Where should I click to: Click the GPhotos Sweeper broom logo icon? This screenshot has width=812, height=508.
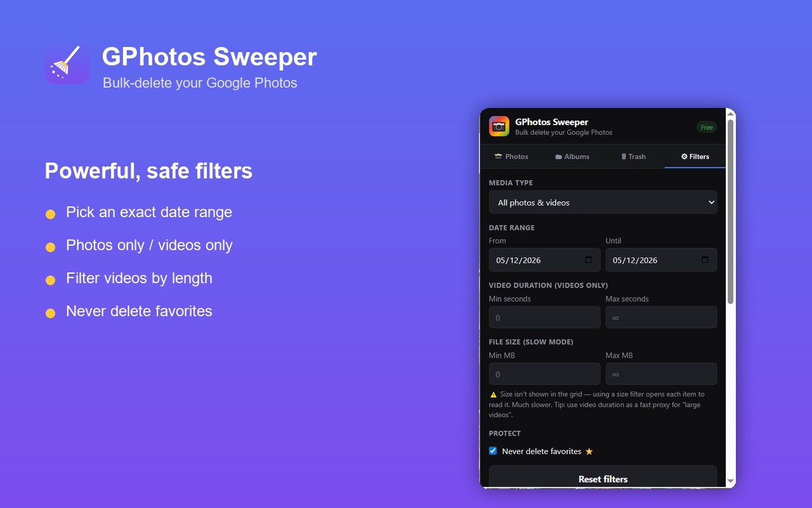tap(67, 62)
